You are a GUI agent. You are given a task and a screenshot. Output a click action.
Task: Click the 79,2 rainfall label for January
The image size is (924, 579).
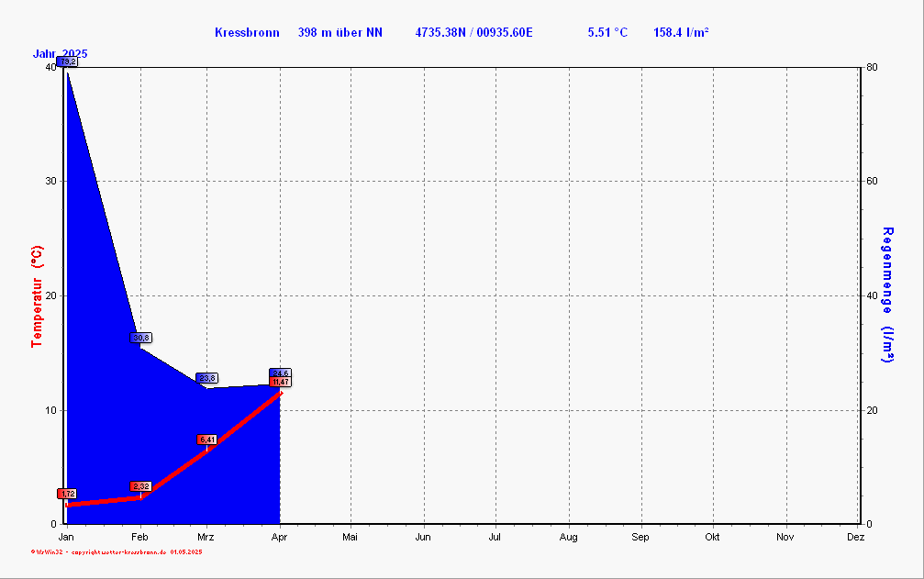pyautogui.click(x=67, y=61)
